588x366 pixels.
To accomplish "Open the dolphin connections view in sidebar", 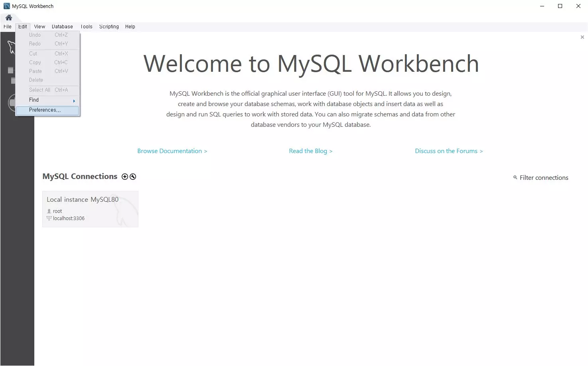I will [11, 47].
